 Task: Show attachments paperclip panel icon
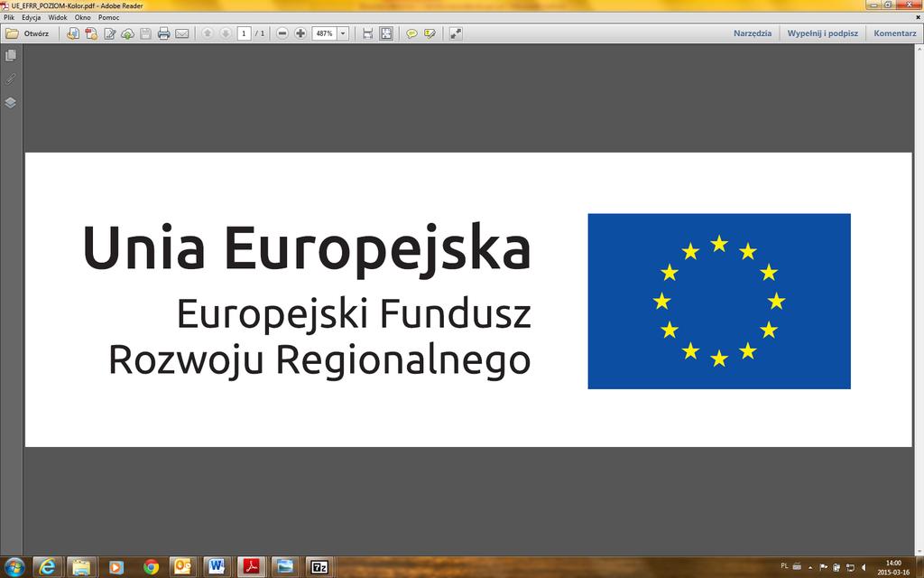pyautogui.click(x=11, y=79)
